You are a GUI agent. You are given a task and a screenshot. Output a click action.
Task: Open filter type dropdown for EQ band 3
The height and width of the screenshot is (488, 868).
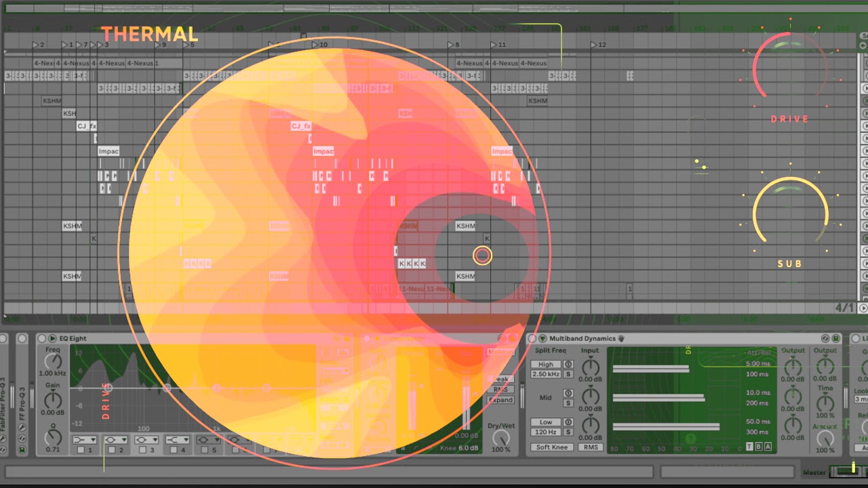(147, 440)
